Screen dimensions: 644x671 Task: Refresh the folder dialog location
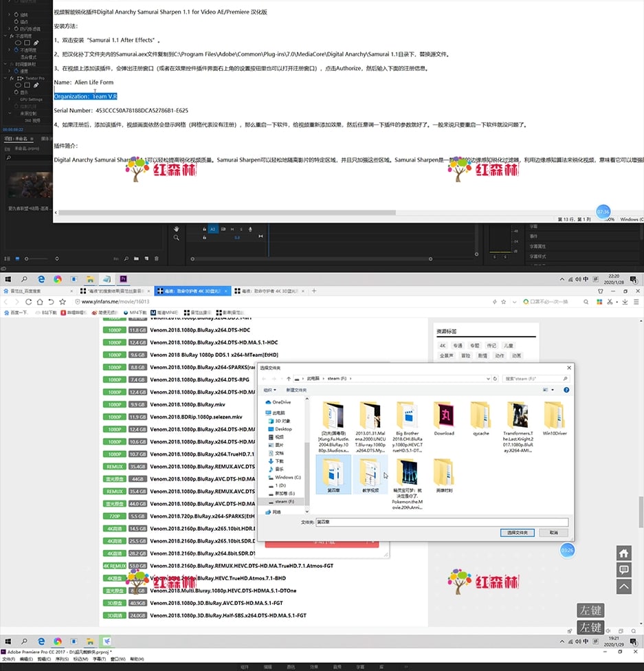pos(495,379)
